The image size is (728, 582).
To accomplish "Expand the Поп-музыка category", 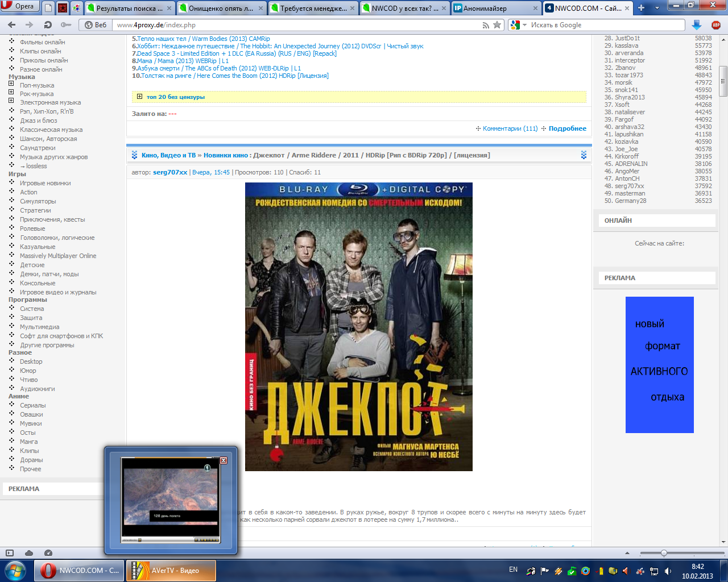I will [11, 84].
